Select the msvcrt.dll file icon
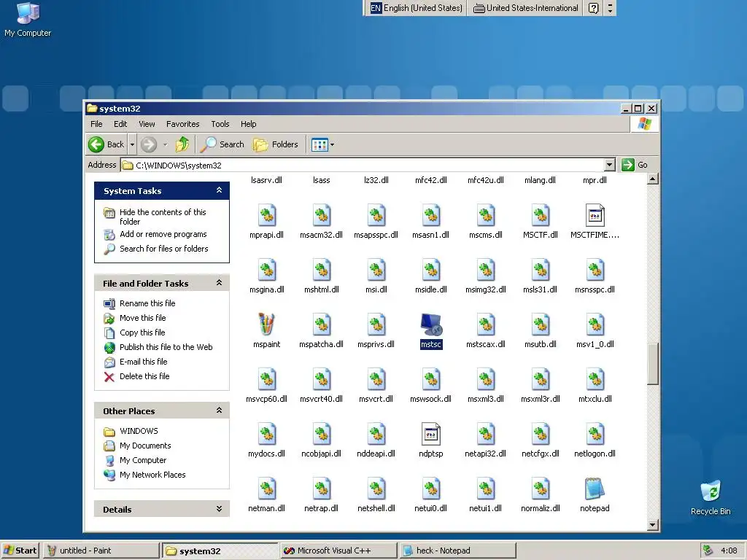Image resolution: width=747 pixels, height=560 pixels. (x=376, y=379)
